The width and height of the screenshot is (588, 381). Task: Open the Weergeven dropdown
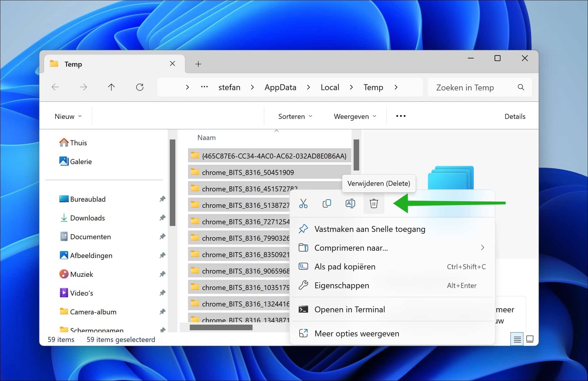(354, 116)
